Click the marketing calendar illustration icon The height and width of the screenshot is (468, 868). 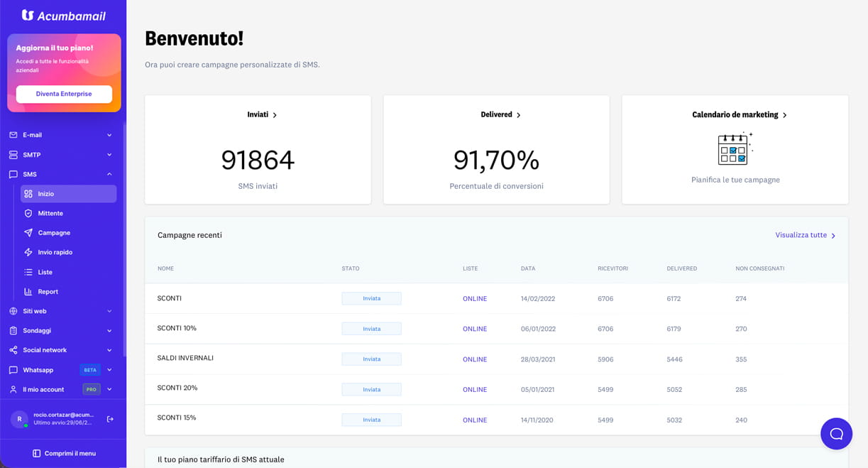735,148
